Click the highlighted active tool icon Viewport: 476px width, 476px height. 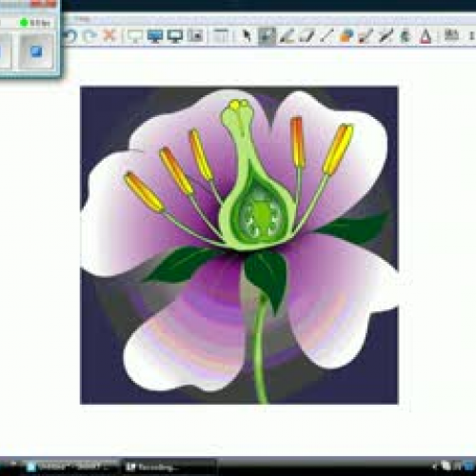(x=267, y=36)
